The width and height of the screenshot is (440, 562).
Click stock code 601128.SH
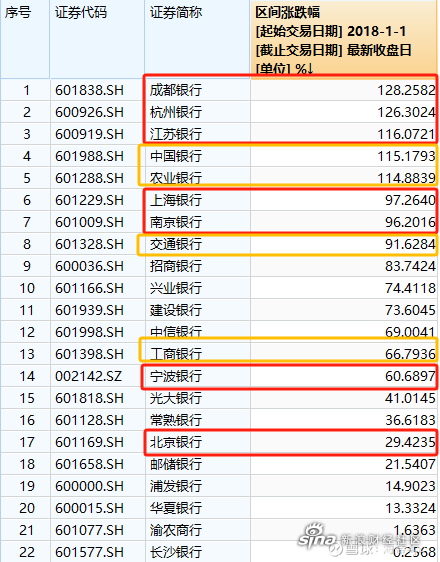pos(90,420)
